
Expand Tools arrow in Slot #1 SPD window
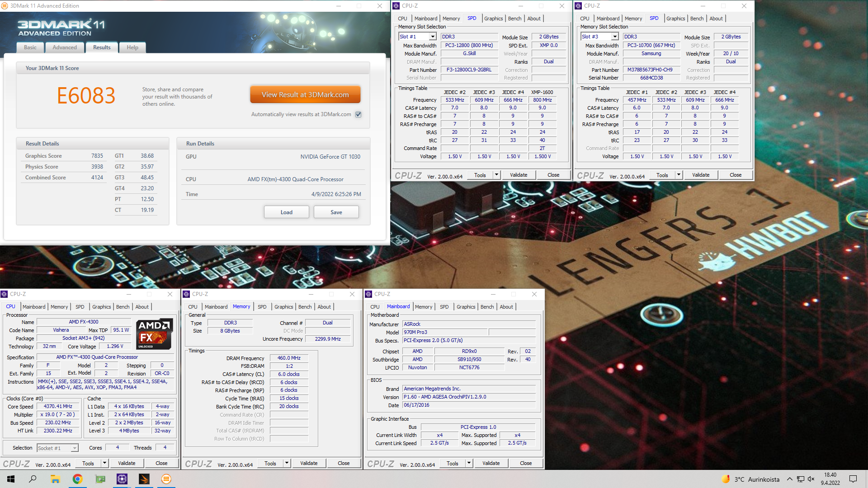(x=496, y=175)
